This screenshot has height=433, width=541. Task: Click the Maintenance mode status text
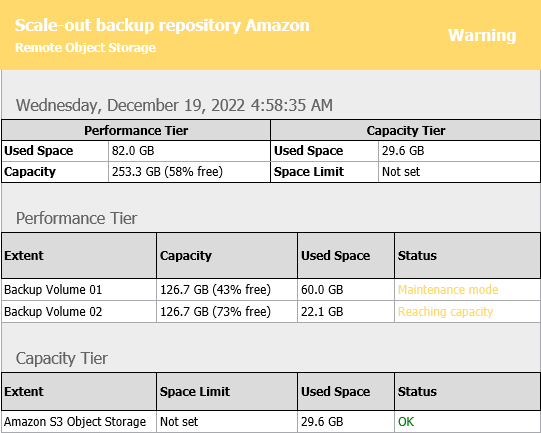(448, 289)
